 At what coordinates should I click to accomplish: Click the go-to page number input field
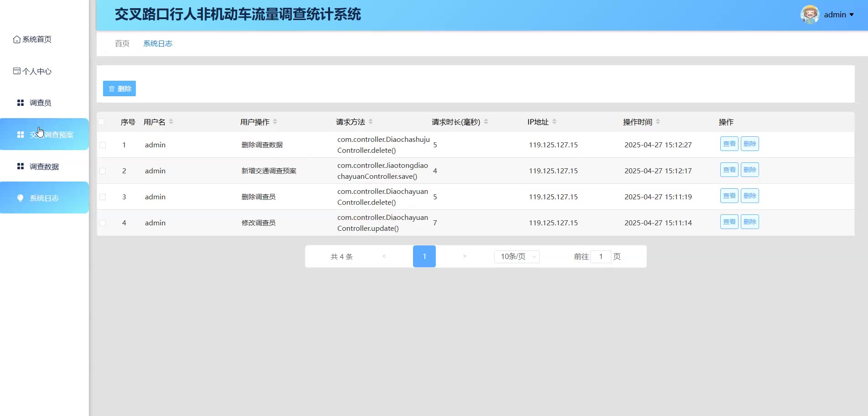click(x=600, y=256)
